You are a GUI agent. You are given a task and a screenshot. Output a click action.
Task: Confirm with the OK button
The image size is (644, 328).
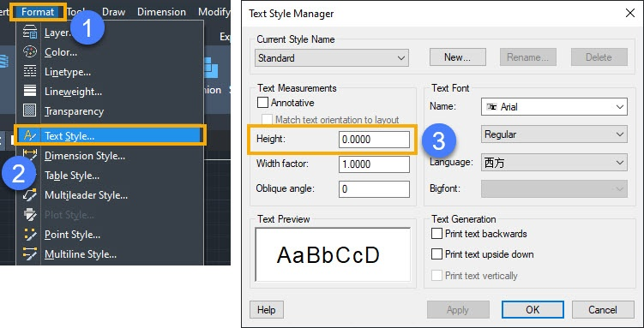tap(533, 309)
